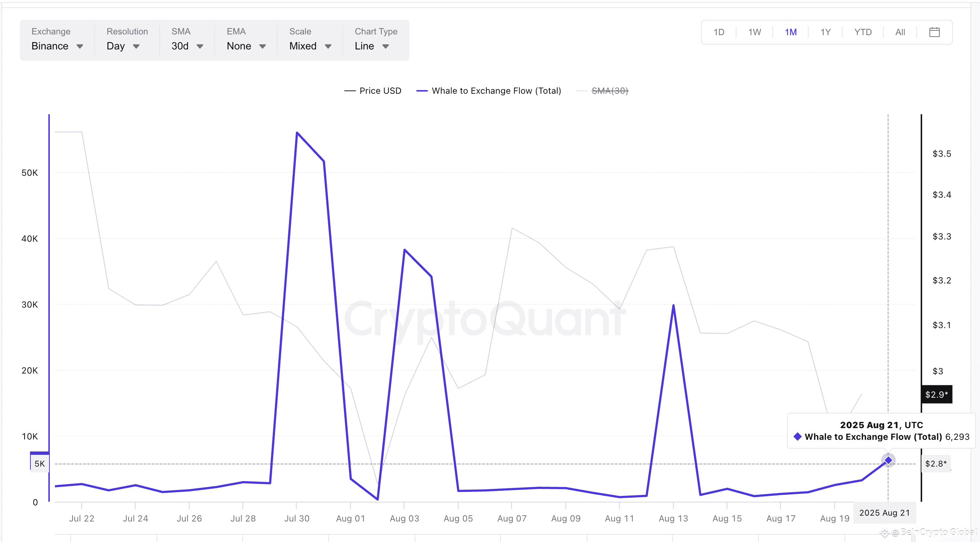Viewport: 980px width, 542px height.
Task: Click the 2025 Aug 21 date marker
Action: click(x=884, y=513)
